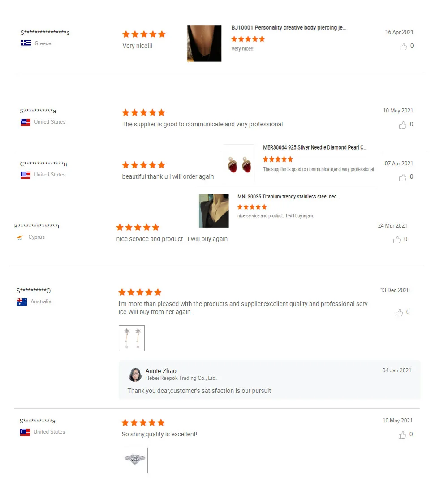
Task: Open the red acorn earrings product image
Action: [x=239, y=164]
